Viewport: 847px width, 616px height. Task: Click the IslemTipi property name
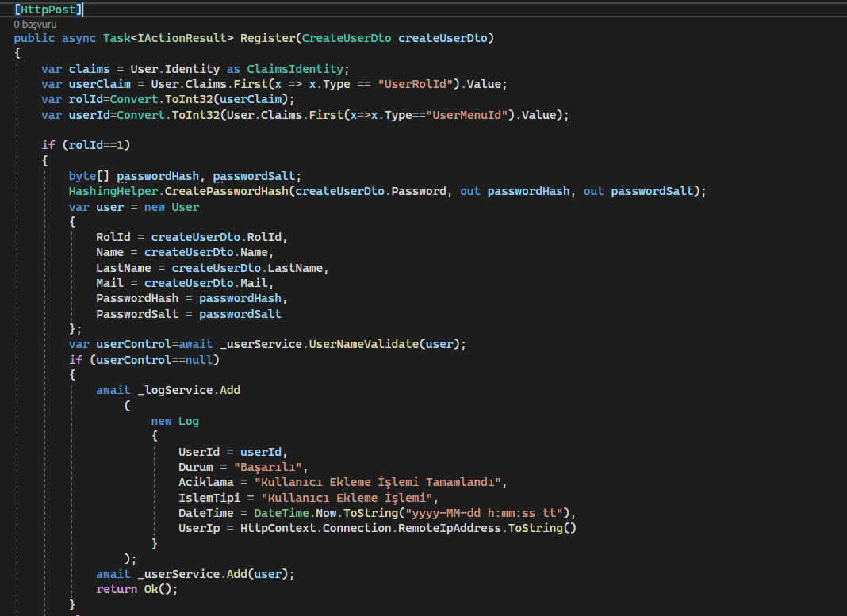click(209, 498)
